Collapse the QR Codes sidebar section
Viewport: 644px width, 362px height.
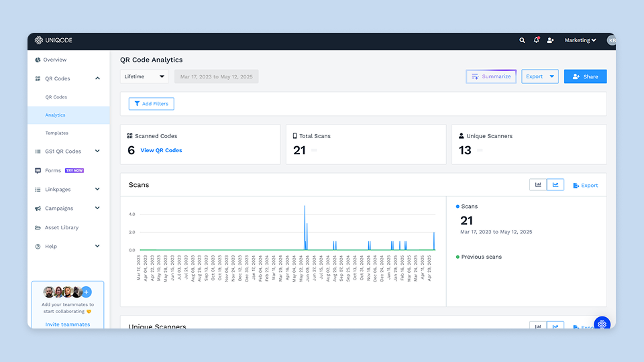[97, 78]
